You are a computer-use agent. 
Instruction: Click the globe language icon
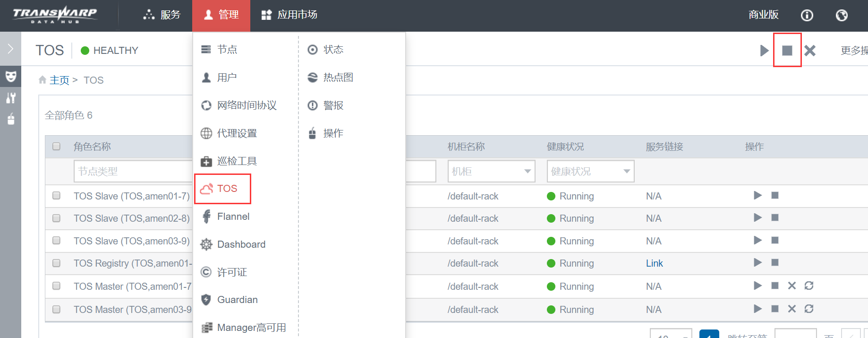(x=842, y=16)
